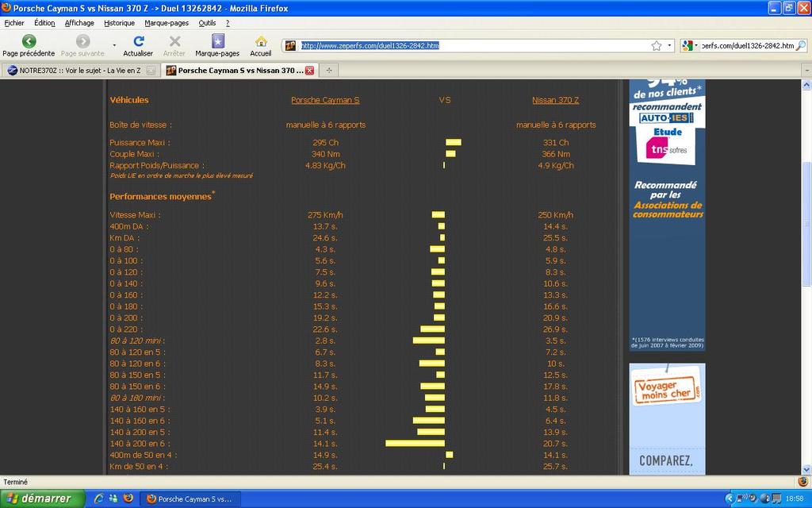
Task: Open the Historique menu
Action: point(119,23)
